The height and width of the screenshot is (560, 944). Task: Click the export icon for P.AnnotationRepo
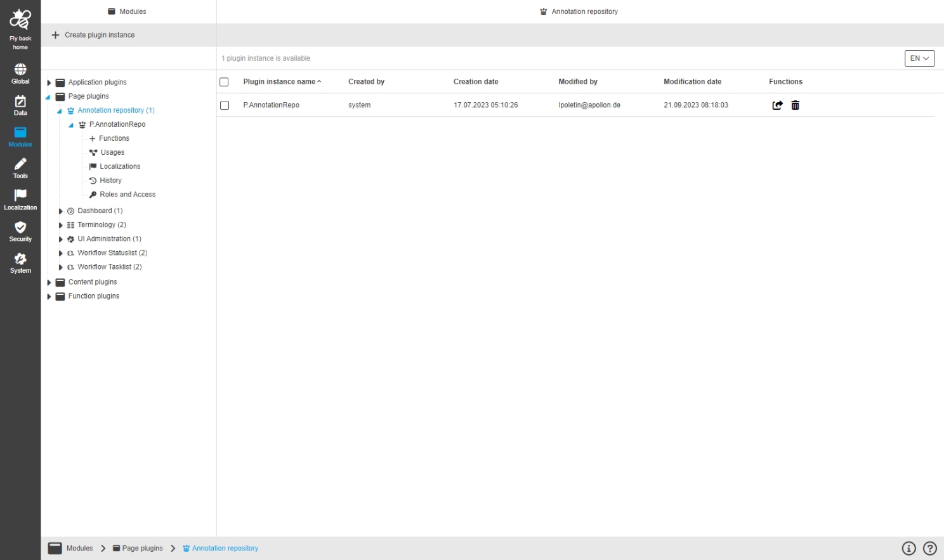click(777, 105)
